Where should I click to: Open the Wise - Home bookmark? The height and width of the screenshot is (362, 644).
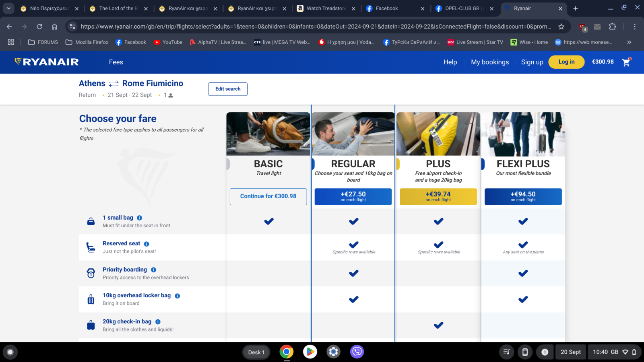tap(529, 42)
